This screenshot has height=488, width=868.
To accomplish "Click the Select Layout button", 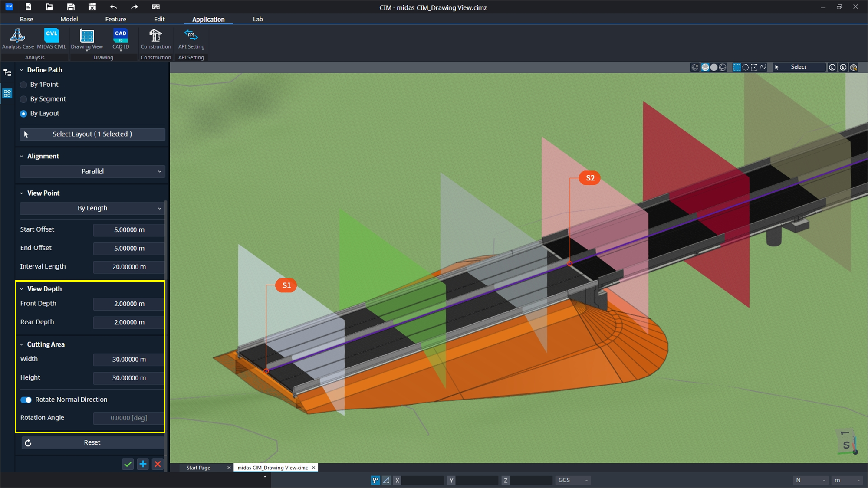I will coord(92,134).
